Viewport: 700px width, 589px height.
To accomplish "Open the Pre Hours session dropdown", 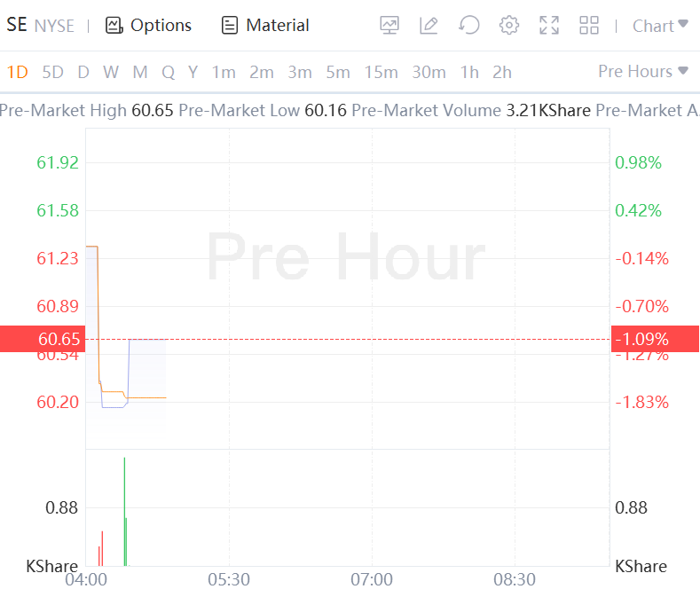I will (643, 71).
